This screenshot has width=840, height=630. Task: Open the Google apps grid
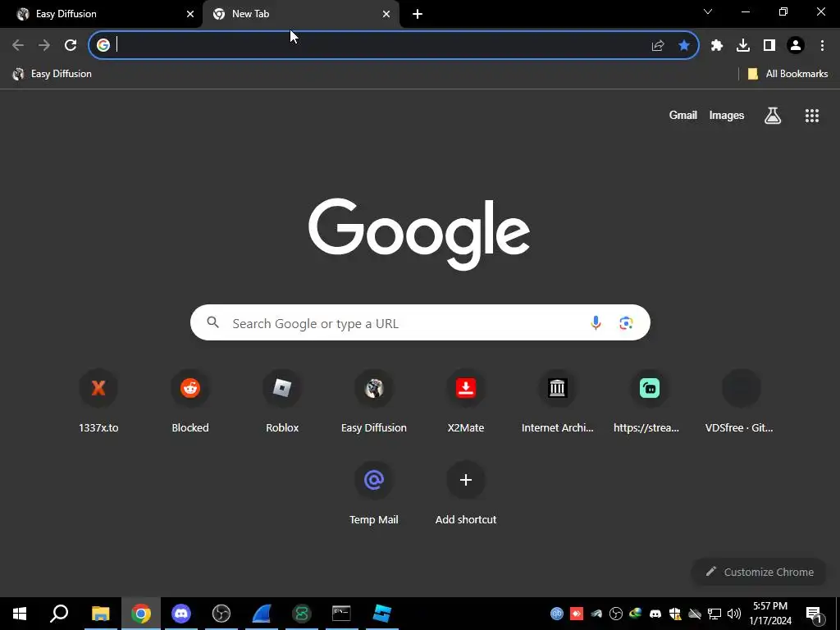(812, 115)
